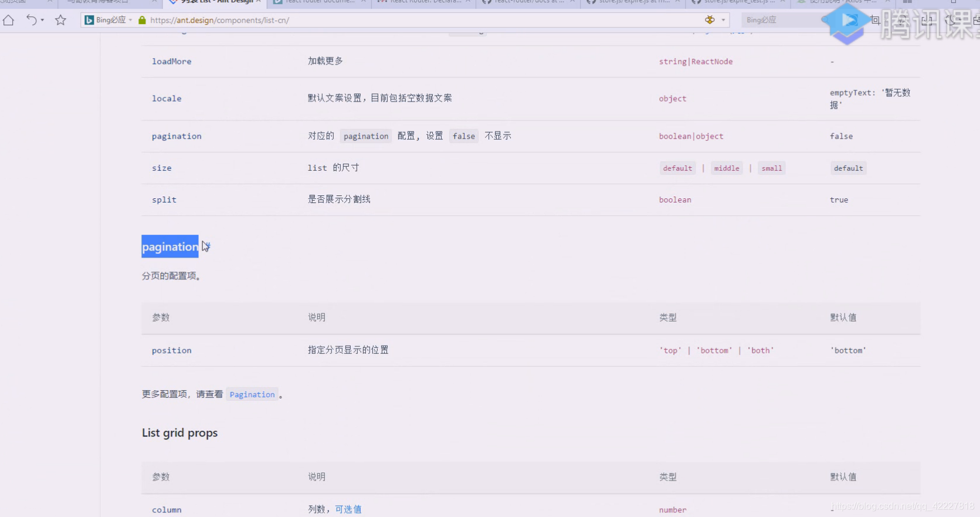Viewport: 980px width, 517px height.
Task: Click the default value tag in size row
Action: (x=849, y=168)
